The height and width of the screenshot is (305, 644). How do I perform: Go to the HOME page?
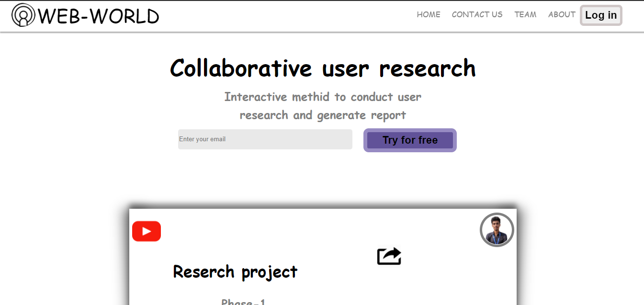(429, 14)
